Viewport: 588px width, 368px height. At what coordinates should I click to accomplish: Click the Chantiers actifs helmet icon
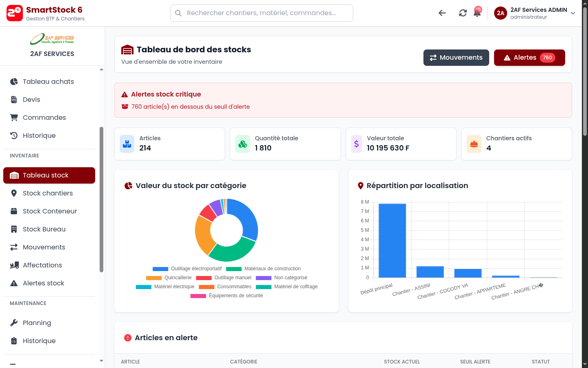pyautogui.click(x=474, y=144)
